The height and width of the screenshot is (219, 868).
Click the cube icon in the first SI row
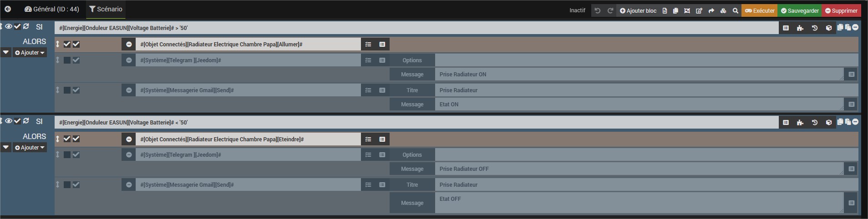click(829, 28)
